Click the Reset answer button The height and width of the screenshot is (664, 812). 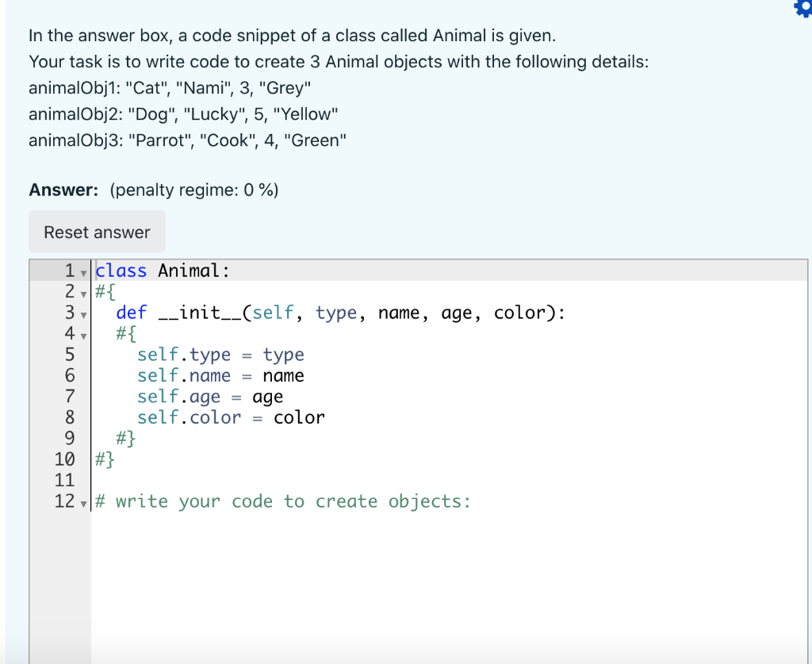click(97, 232)
